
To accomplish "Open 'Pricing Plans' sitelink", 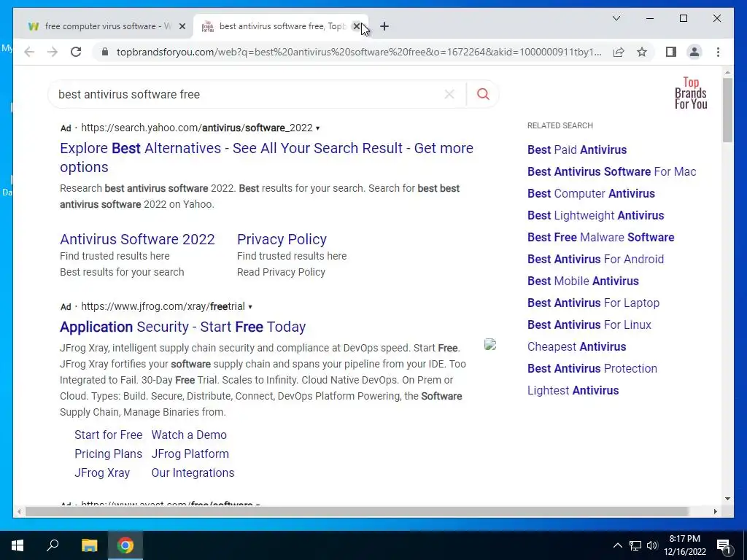I will click(108, 454).
